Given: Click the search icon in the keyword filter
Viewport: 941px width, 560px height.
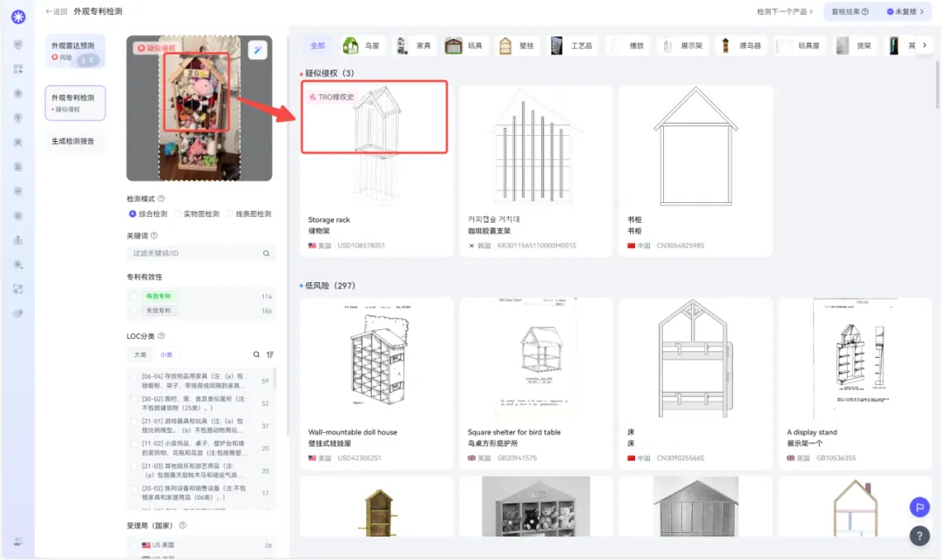Looking at the screenshot, I should pos(266,253).
